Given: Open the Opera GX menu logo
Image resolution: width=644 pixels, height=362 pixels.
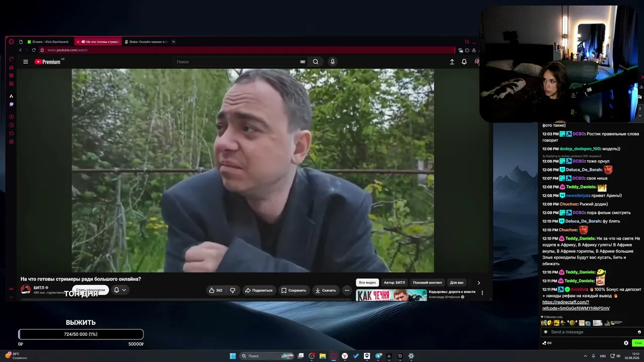Looking at the screenshot, I should pos(12,42).
